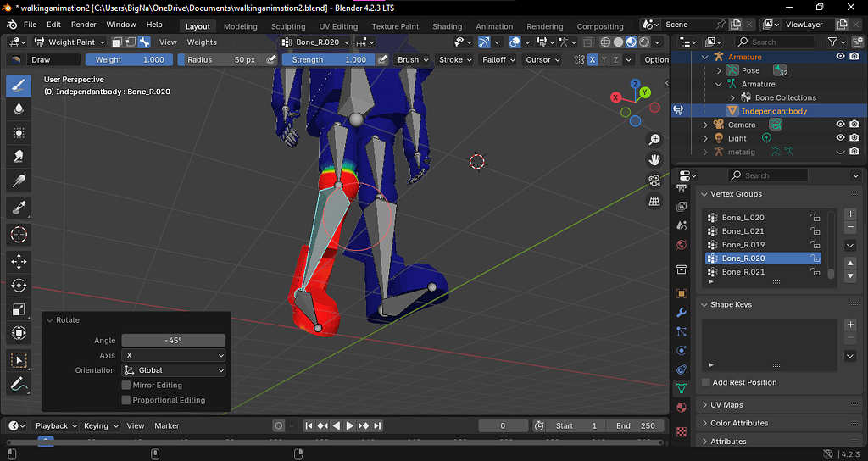Open the Cursor dropdown
This screenshot has width=868, height=461.
tap(542, 60)
